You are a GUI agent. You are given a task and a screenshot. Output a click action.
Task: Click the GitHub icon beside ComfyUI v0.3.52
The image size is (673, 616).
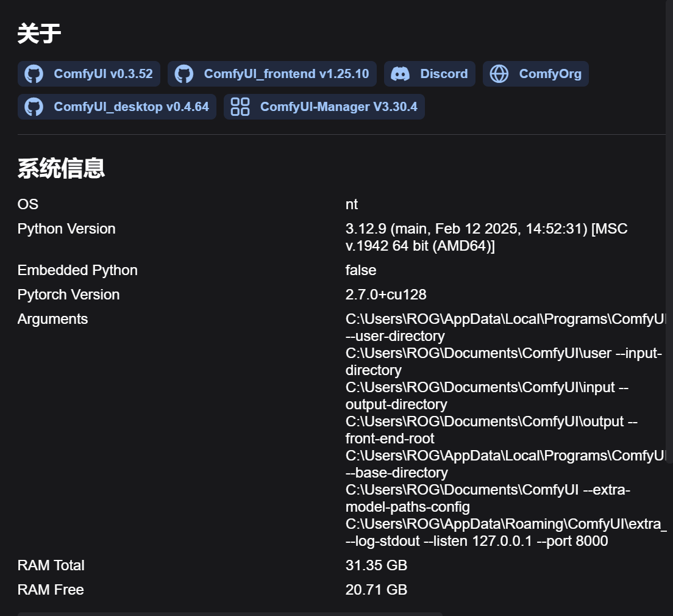[34, 74]
